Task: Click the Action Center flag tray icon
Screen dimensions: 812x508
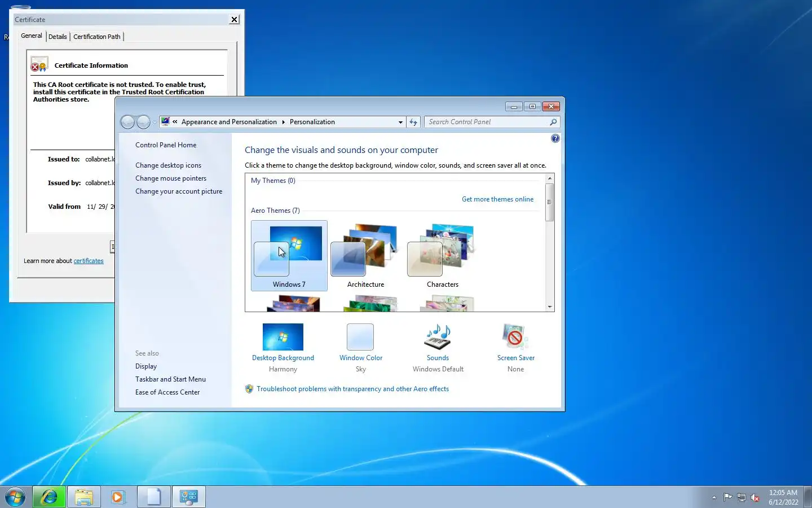Action: click(728, 497)
